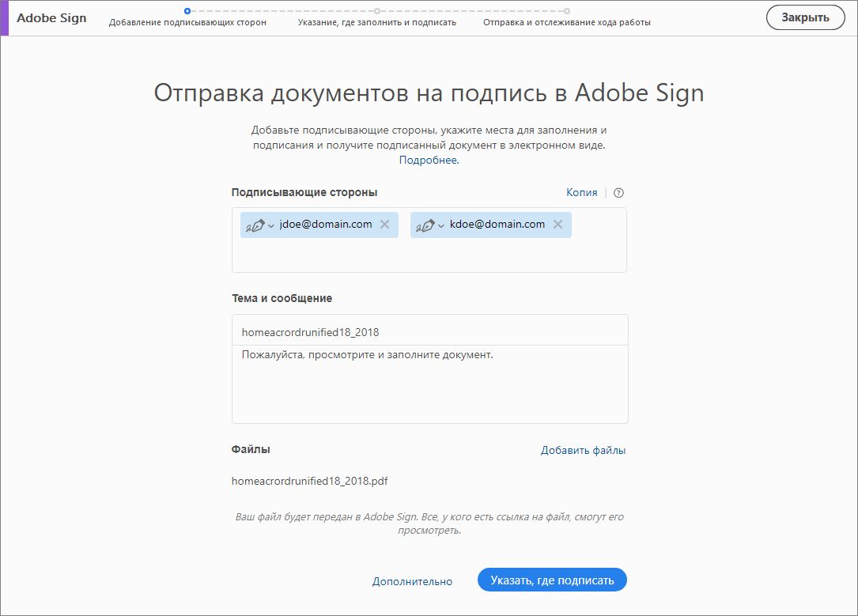
Task: Select the 'Указание, где заполнить и подписать' step
Action: pos(375,22)
